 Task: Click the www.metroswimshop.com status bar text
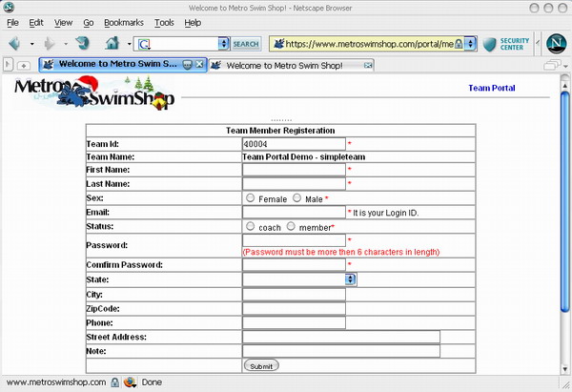tap(56, 382)
